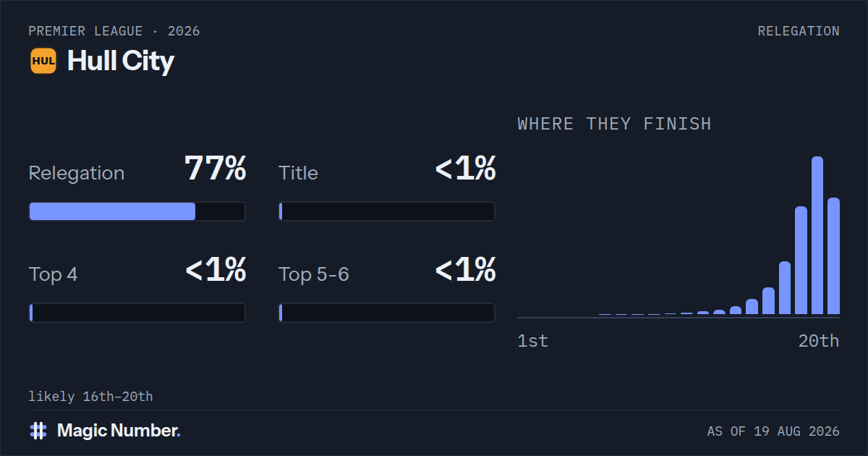Click the PREMIER LEAGUE · 2026 header text

[x=114, y=31]
